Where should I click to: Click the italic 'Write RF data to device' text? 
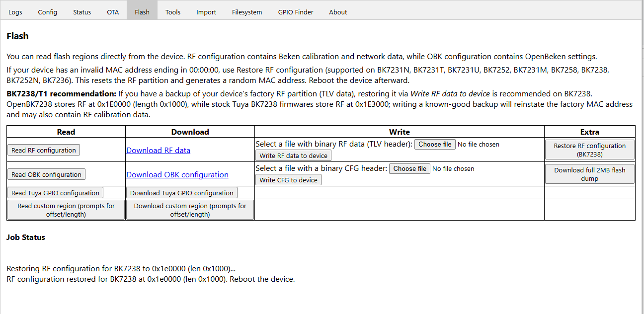(x=450, y=93)
